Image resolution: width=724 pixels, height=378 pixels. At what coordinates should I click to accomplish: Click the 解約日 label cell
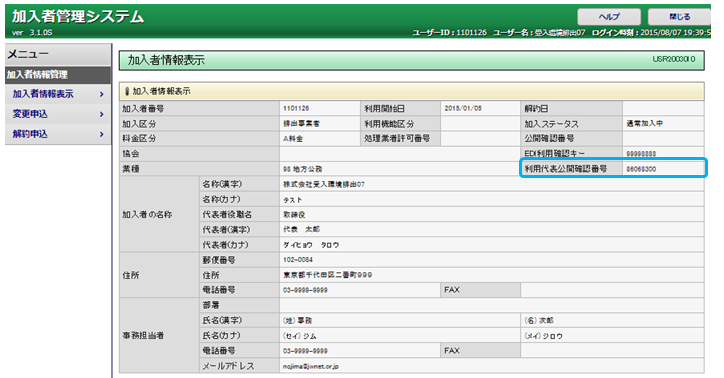click(572, 108)
